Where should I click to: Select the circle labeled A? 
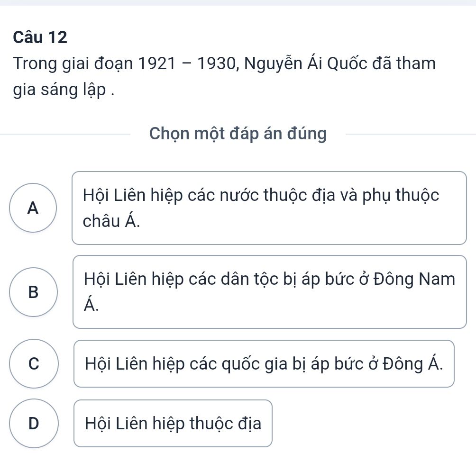click(x=32, y=208)
